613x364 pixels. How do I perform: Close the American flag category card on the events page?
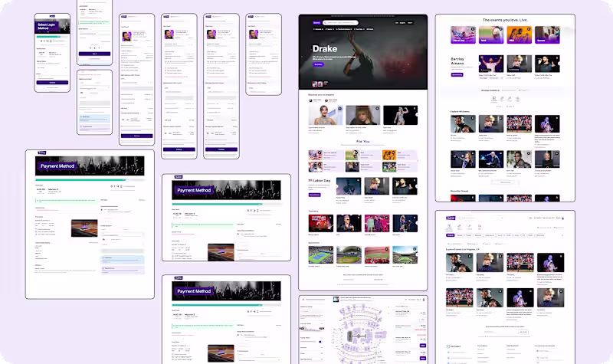pos(473,29)
